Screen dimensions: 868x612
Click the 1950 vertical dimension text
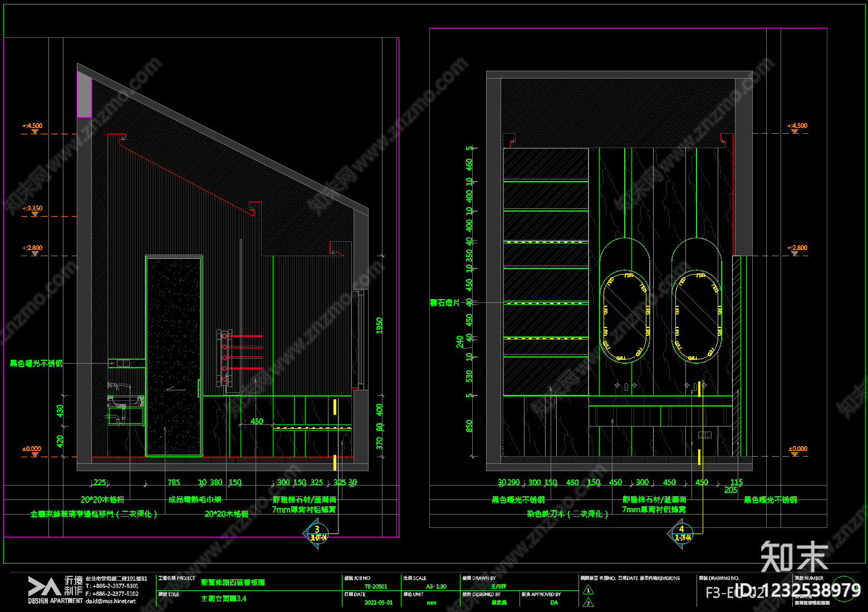coord(380,325)
